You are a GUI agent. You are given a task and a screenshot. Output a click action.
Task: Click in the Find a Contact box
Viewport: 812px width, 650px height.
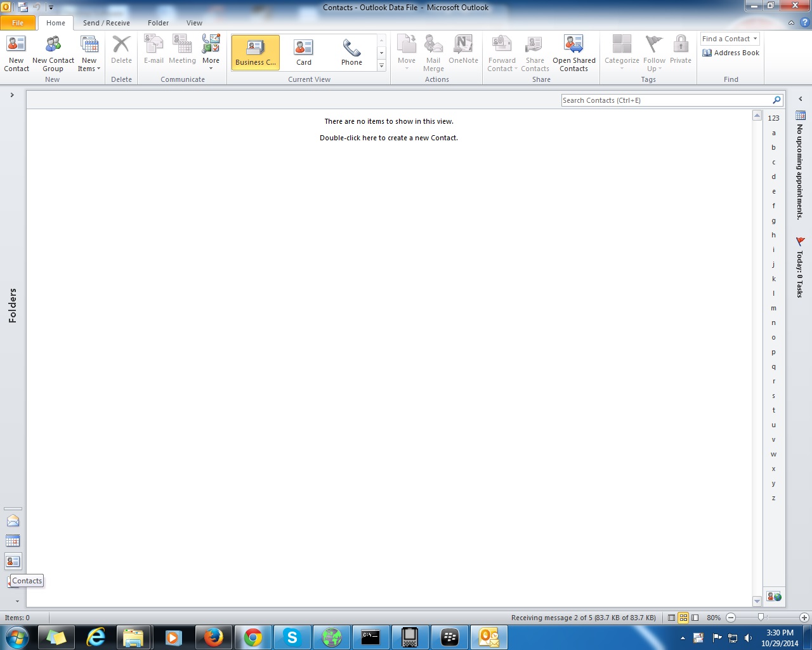(x=726, y=39)
